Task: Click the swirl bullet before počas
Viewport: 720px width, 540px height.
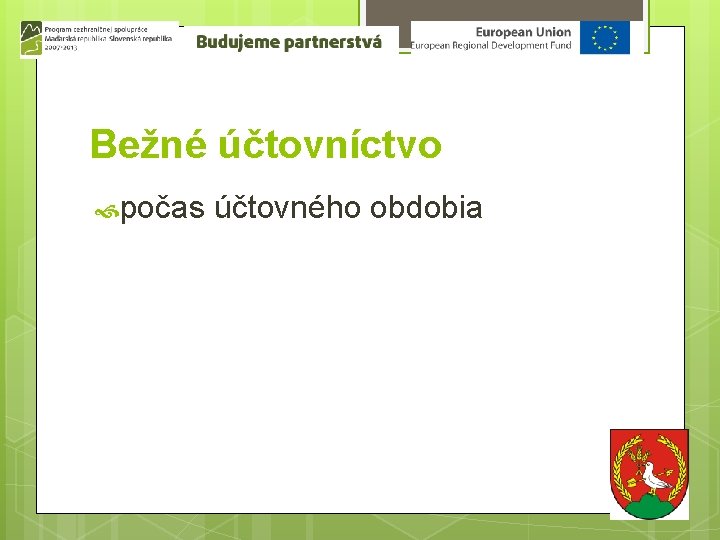Action: pyautogui.click(x=107, y=212)
